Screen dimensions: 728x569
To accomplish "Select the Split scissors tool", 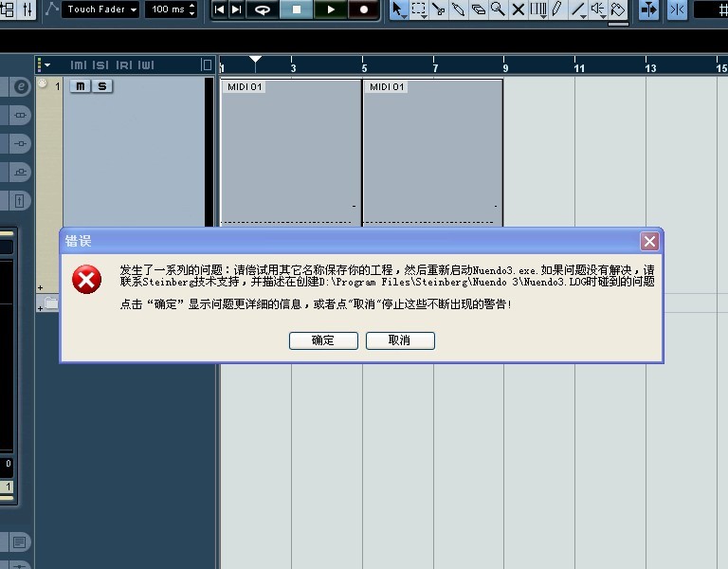I will 439,9.
